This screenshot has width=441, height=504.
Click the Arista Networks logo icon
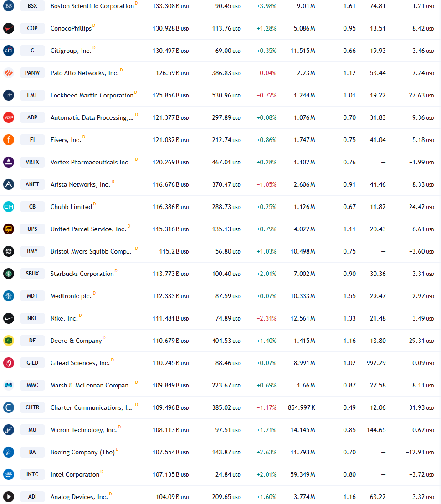(9, 184)
